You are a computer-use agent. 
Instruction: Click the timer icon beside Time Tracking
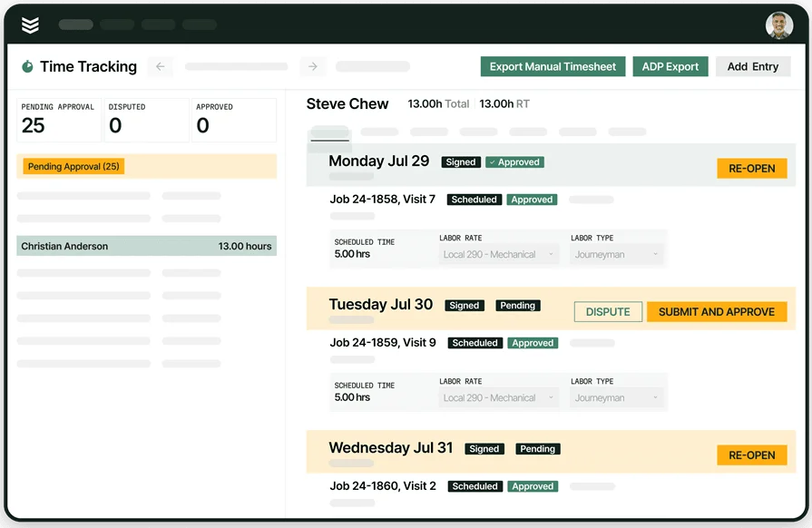pyautogui.click(x=27, y=66)
